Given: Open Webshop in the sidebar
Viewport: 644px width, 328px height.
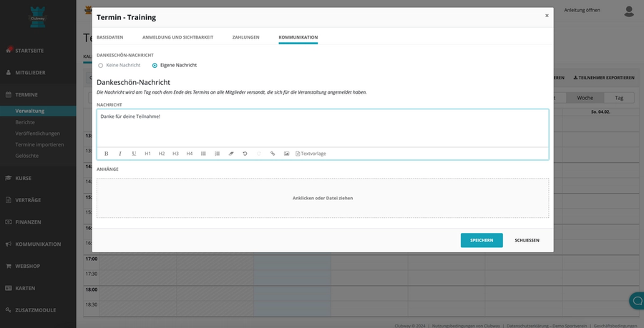Looking at the screenshot, I should [x=27, y=266].
